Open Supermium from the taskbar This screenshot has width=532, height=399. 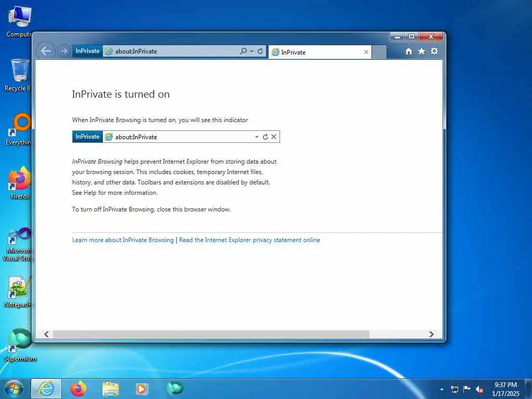175,389
